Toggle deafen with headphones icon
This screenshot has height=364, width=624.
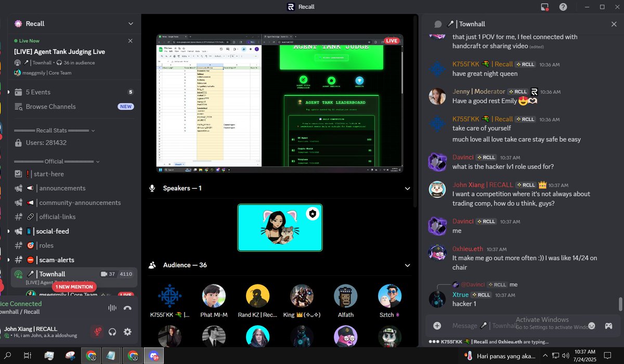112,332
